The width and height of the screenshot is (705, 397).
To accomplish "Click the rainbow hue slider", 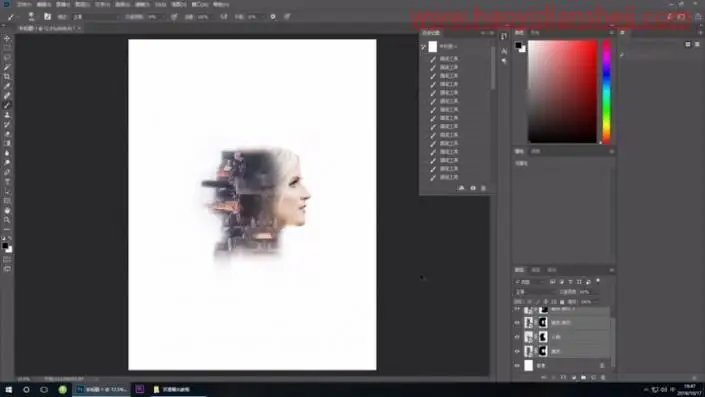I will tap(606, 92).
